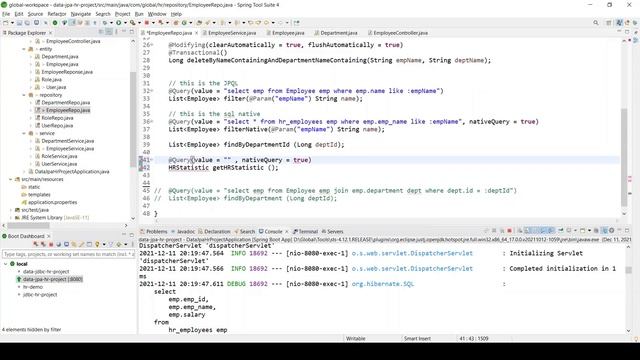
Task: Select DepartmentRepo.java in Package Explorer
Action: 65,103
